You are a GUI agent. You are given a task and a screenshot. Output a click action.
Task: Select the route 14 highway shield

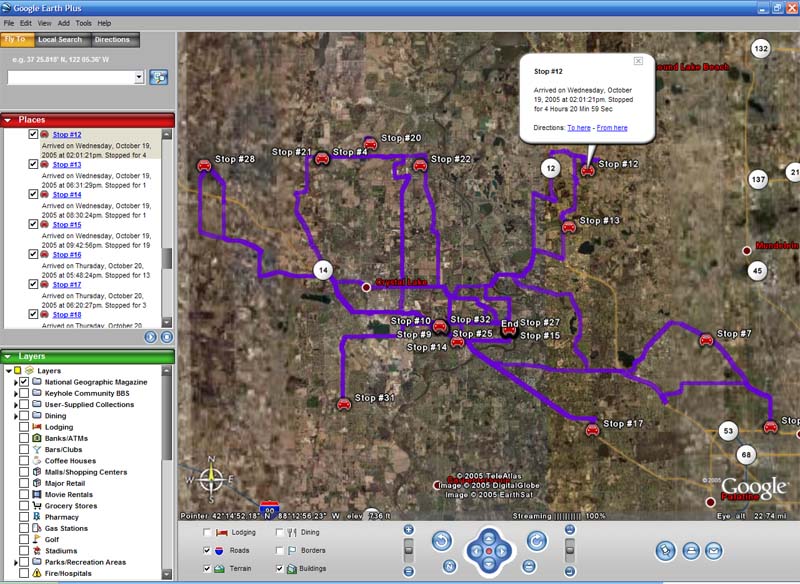click(323, 270)
